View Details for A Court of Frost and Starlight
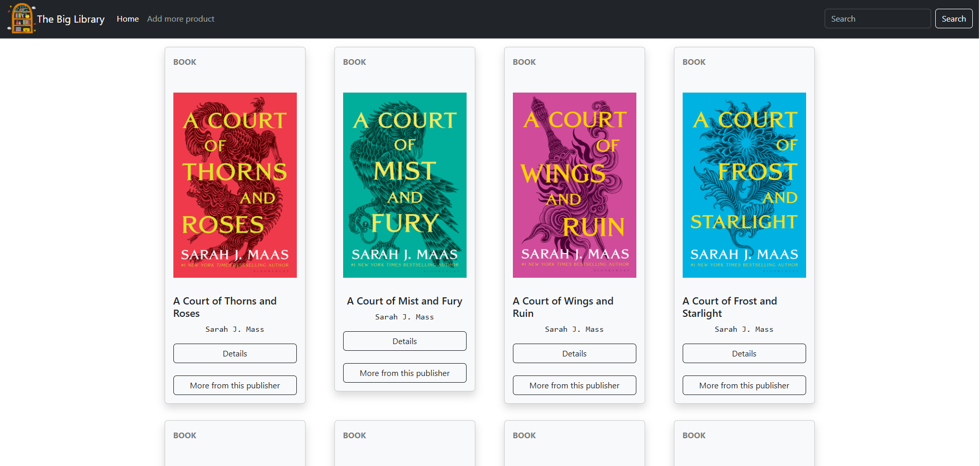 [x=744, y=353]
